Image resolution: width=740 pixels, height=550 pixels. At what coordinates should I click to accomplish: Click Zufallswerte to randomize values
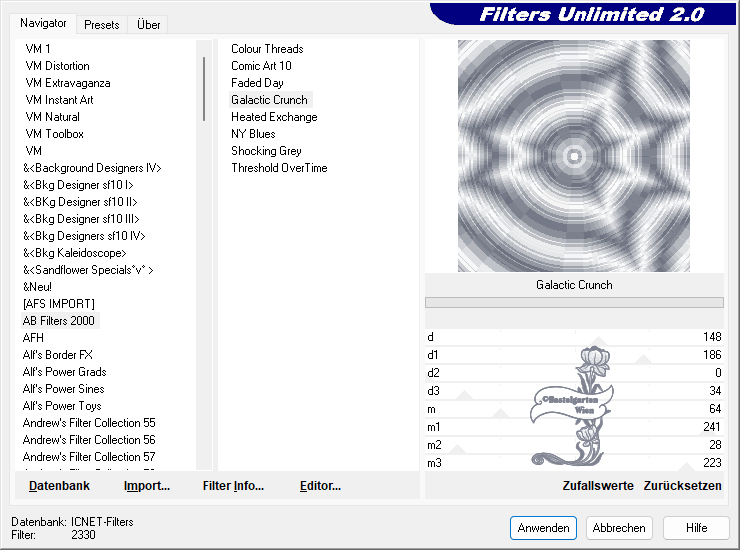tap(598, 486)
